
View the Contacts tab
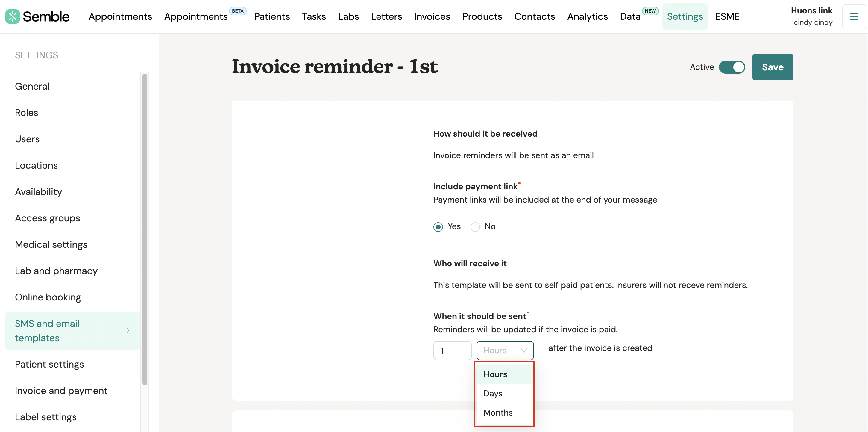pyautogui.click(x=534, y=16)
